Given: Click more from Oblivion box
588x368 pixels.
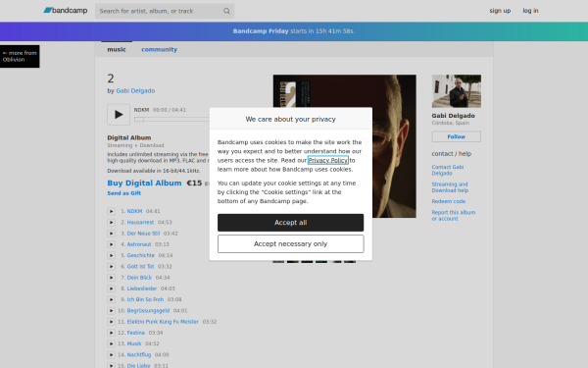Looking at the screenshot, I should (20, 56).
